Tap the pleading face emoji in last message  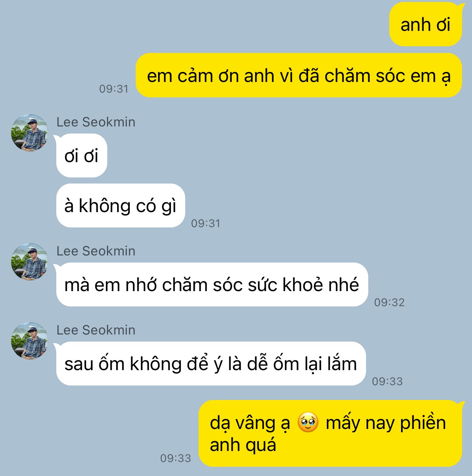[x=308, y=422]
